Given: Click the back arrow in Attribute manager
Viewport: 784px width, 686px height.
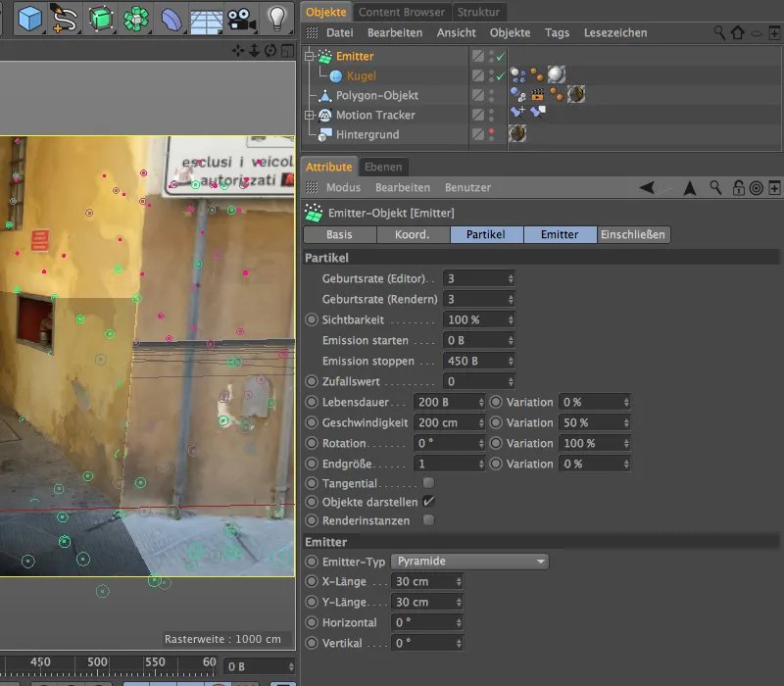Looking at the screenshot, I should 646,188.
